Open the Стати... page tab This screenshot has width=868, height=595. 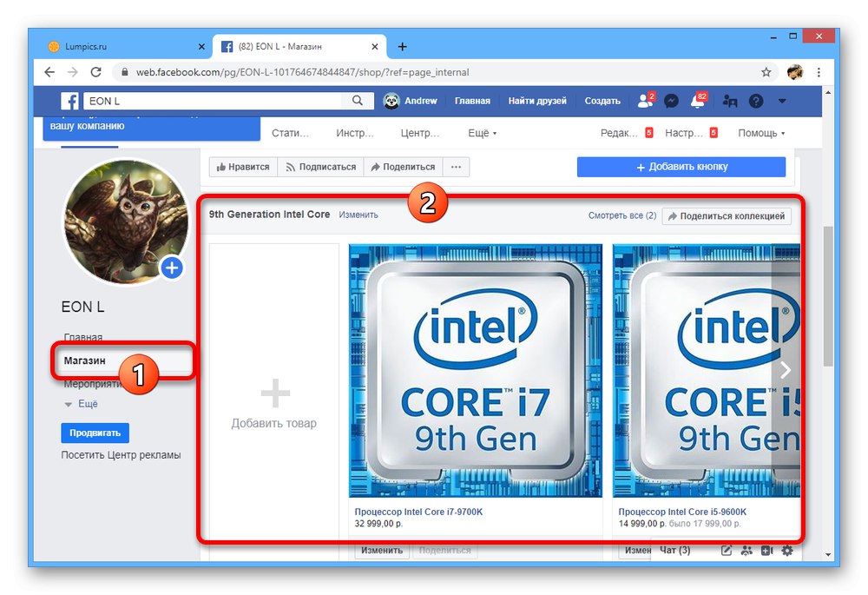pyautogui.click(x=290, y=133)
